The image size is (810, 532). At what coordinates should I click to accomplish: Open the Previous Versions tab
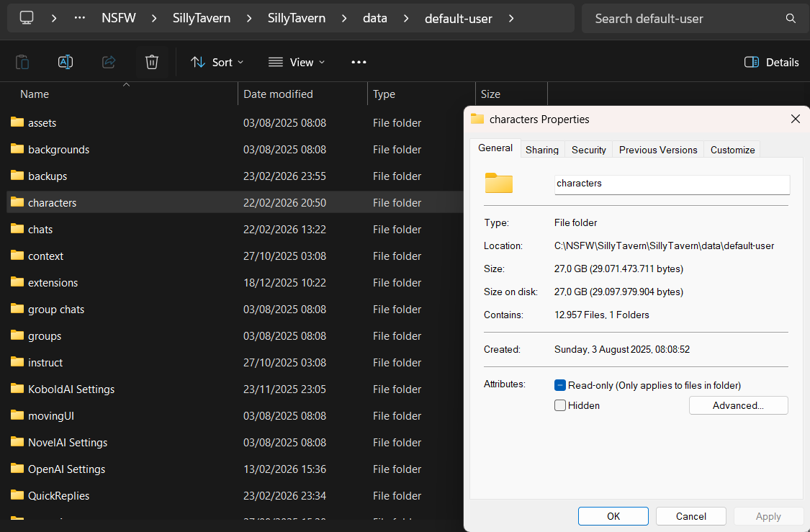coord(657,150)
